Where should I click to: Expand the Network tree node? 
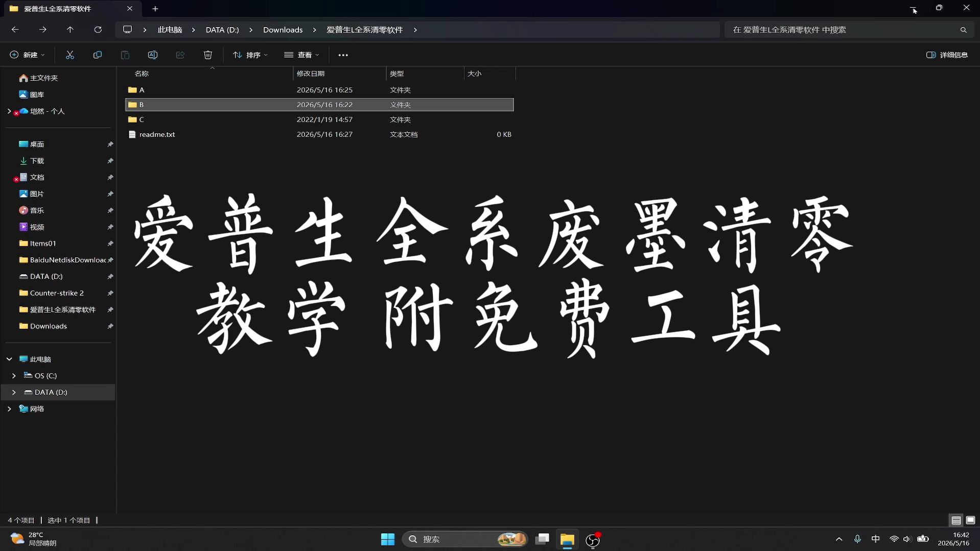[x=9, y=409]
